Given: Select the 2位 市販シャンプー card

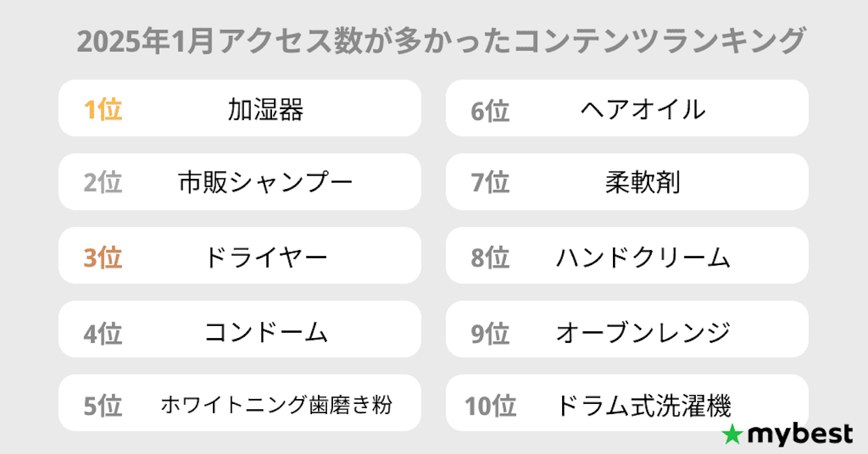Looking at the screenshot, I should [x=240, y=182].
